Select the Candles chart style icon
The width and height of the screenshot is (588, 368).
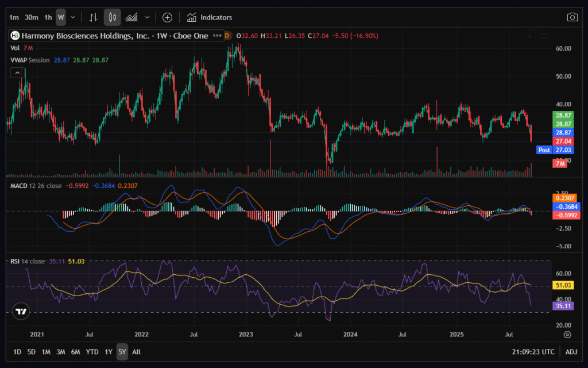(x=113, y=17)
